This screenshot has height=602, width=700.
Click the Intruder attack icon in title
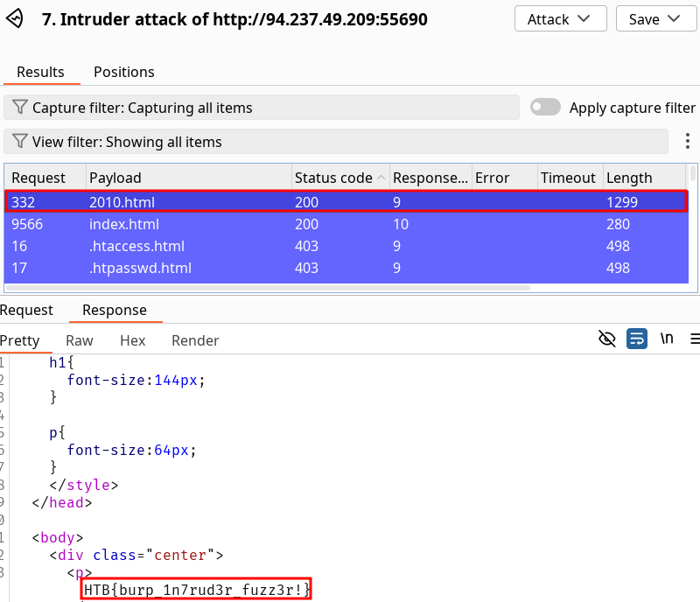(x=17, y=19)
